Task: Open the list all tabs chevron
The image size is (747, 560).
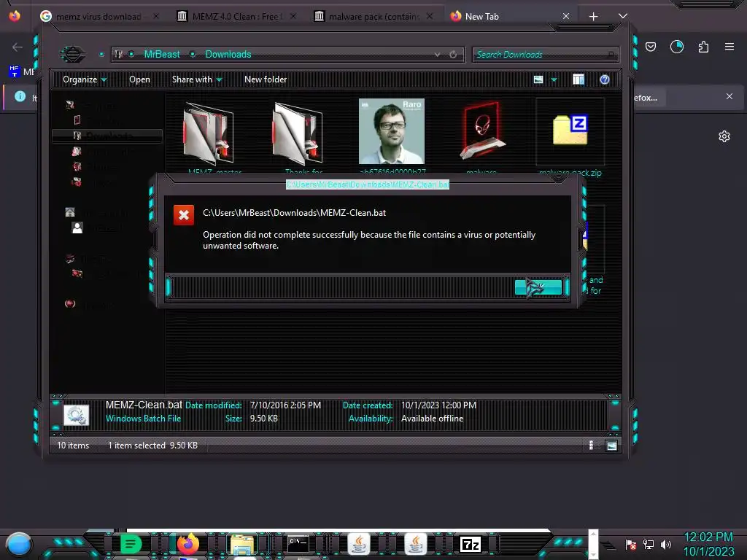Action: [x=623, y=16]
